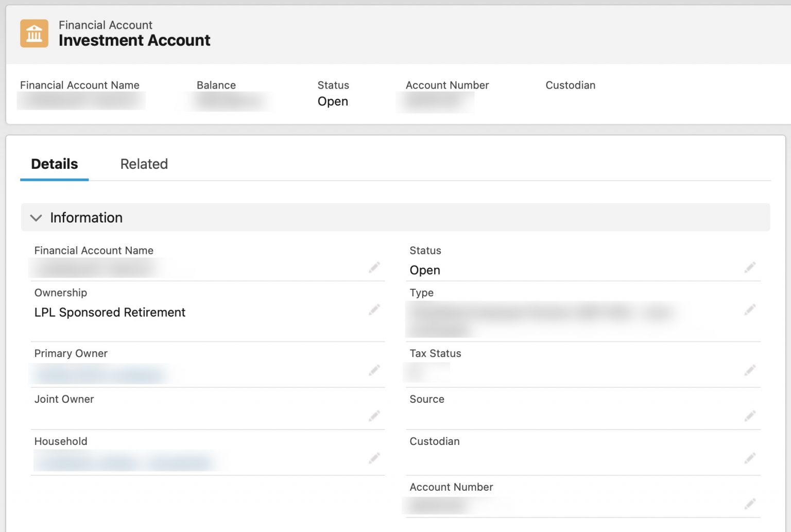This screenshot has height=532, width=791.
Task: Click the Investment Account page title
Action: (134, 41)
